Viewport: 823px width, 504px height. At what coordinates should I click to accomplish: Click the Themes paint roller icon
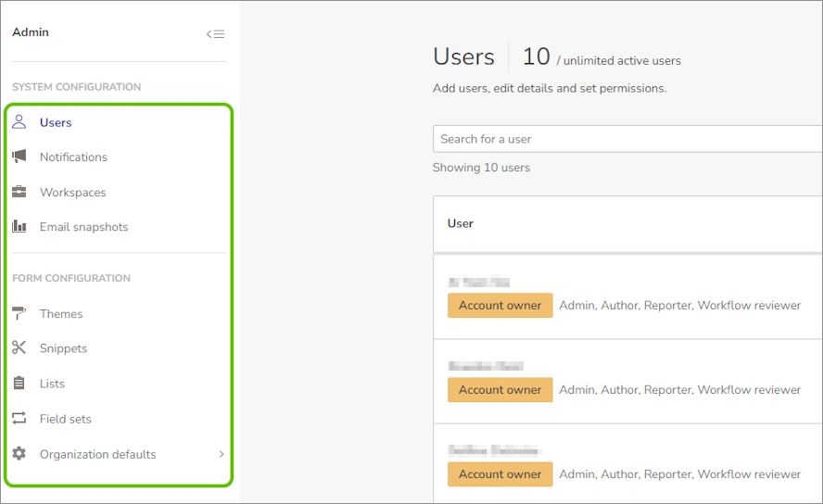[19, 313]
